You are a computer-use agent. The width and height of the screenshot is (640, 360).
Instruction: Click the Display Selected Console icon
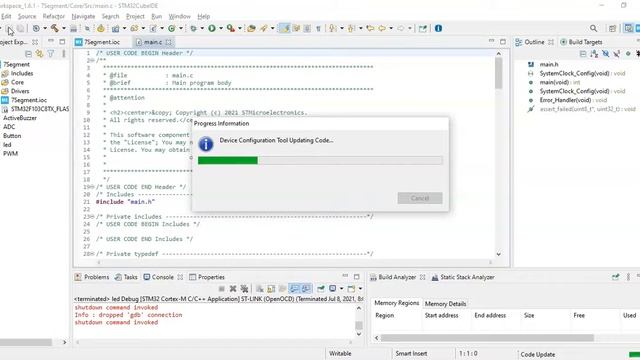333,289
